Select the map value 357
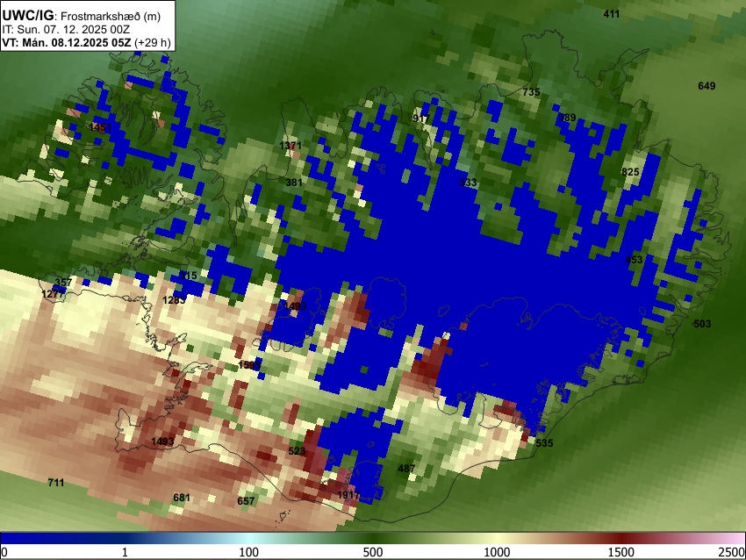746x560 pixels. [x=63, y=282]
